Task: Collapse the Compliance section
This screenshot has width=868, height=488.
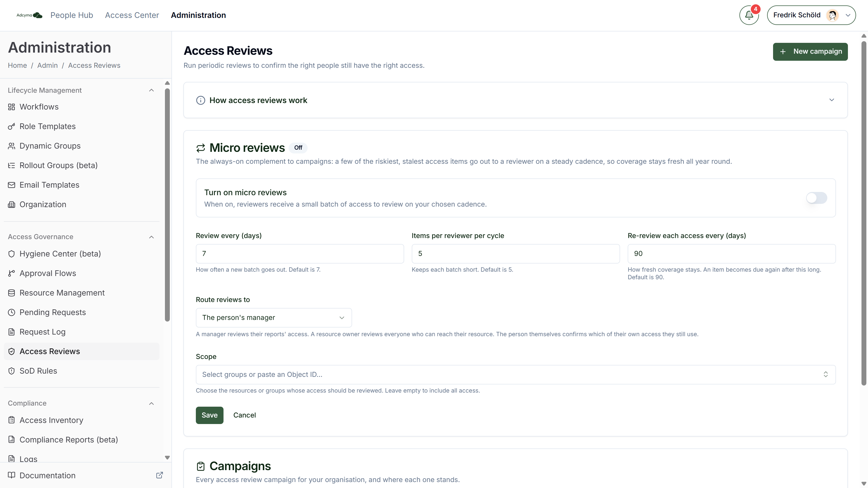Action: click(151, 403)
